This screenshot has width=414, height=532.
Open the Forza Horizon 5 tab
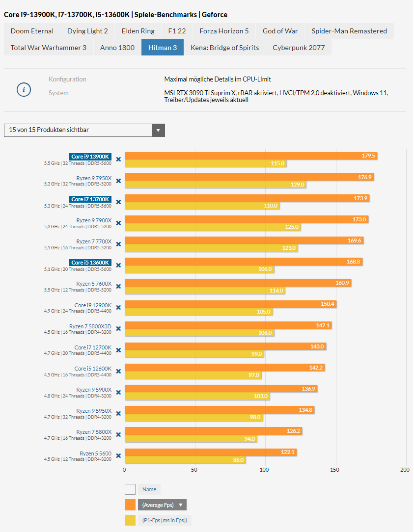[224, 31]
